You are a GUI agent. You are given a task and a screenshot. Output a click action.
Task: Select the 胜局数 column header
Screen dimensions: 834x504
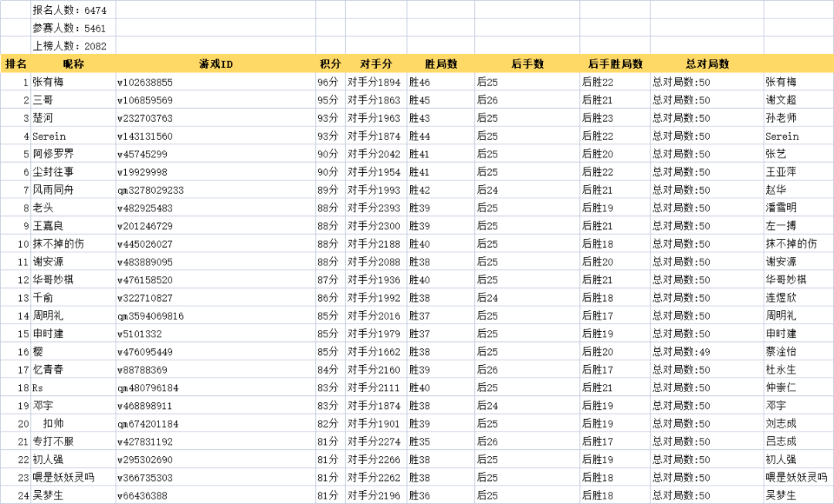click(442, 64)
